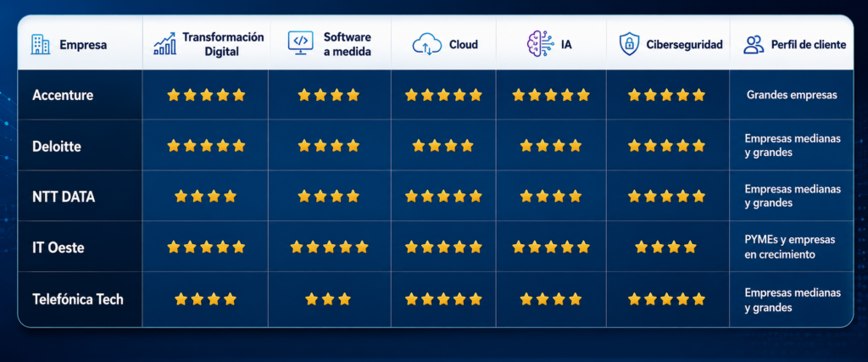The height and width of the screenshot is (362, 868).
Task: Click Accenture's Grandes empresas profile cell
Action: tap(792, 95)
